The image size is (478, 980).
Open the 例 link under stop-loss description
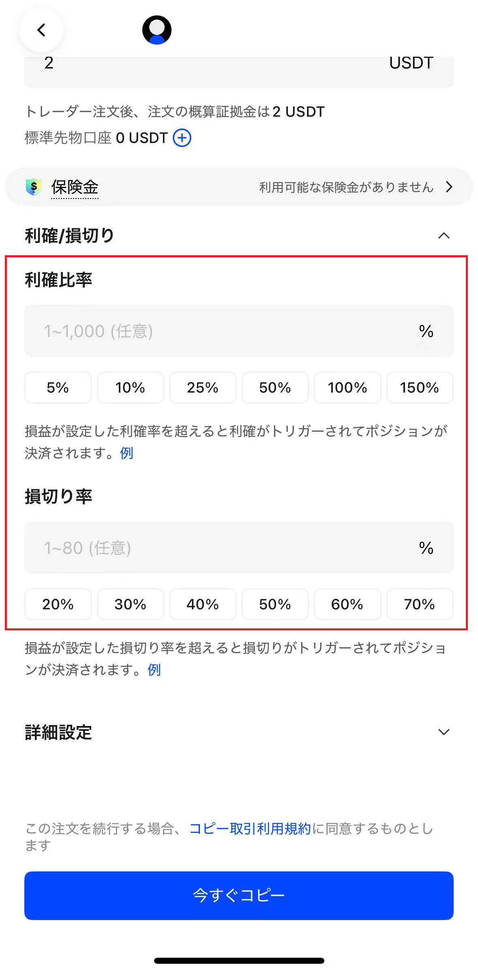154,670
